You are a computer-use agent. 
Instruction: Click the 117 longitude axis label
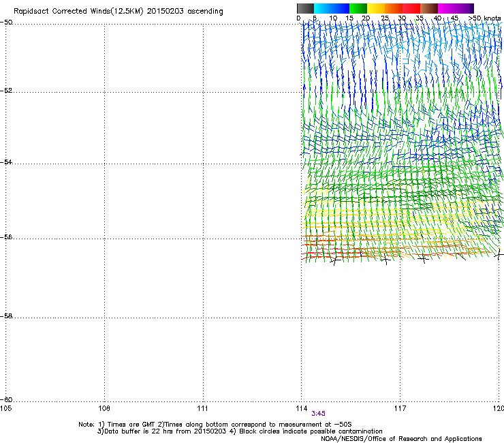click(x=400, y=408)
